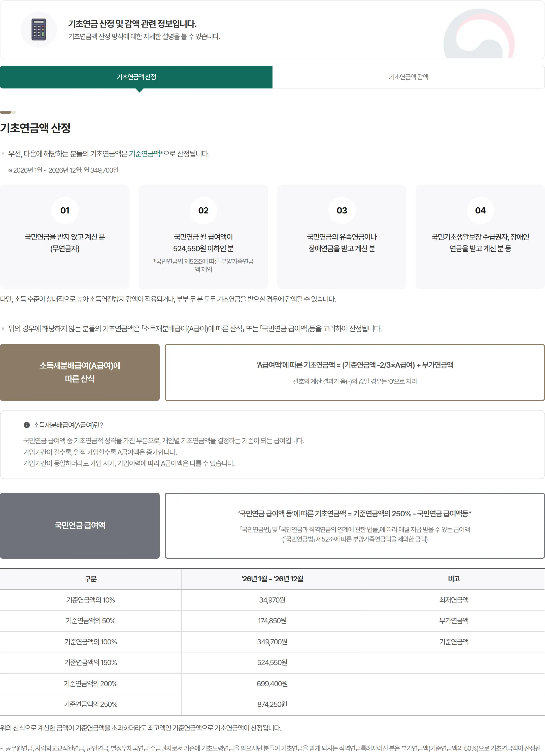Click table cell '기준연금액의 150%'
Image resolution: width=545 pixels, height=756 pixels.
91,663
